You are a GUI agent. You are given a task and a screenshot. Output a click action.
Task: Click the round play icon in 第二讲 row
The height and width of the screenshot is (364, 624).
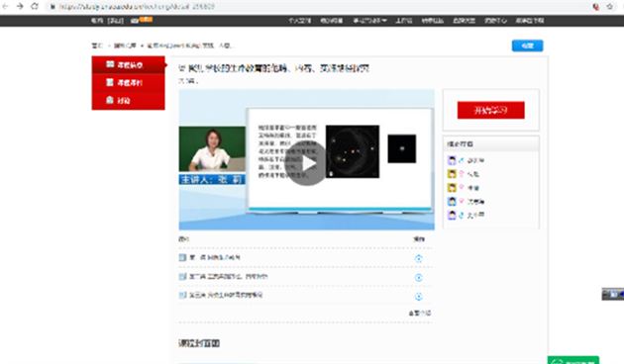point(419,278)
